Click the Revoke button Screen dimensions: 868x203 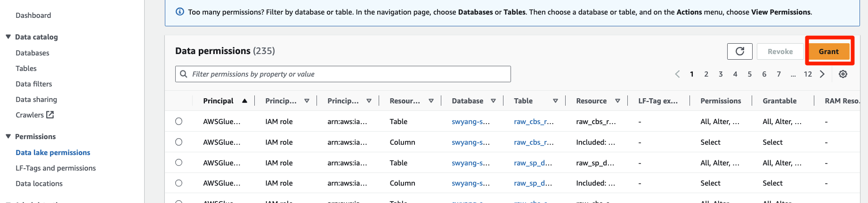780,52
